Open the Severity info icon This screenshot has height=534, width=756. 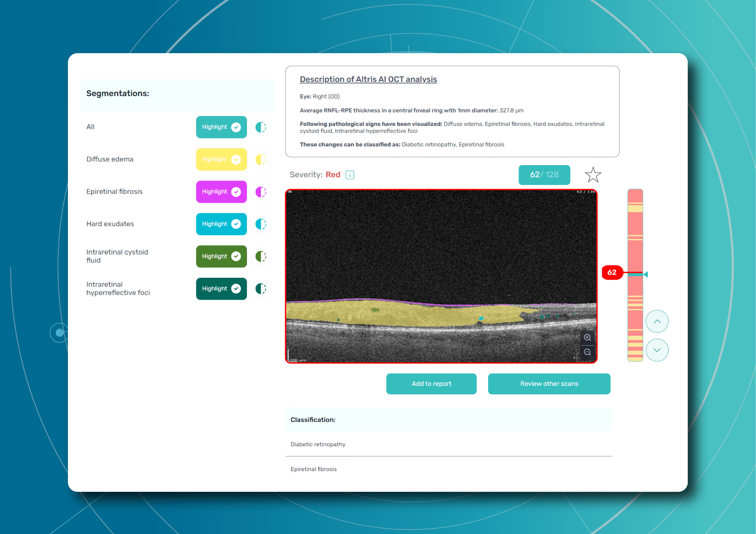(x=350, y=175)
